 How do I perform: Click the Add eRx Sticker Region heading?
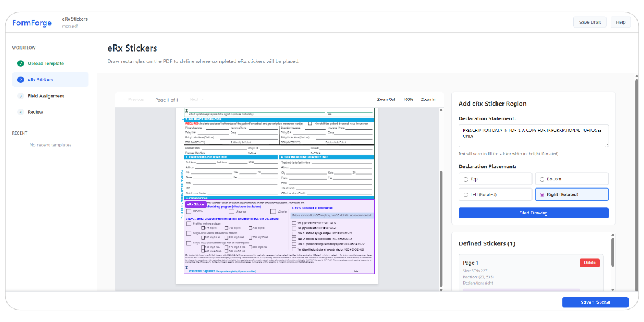pyautogui.click(x=493, y=104)
